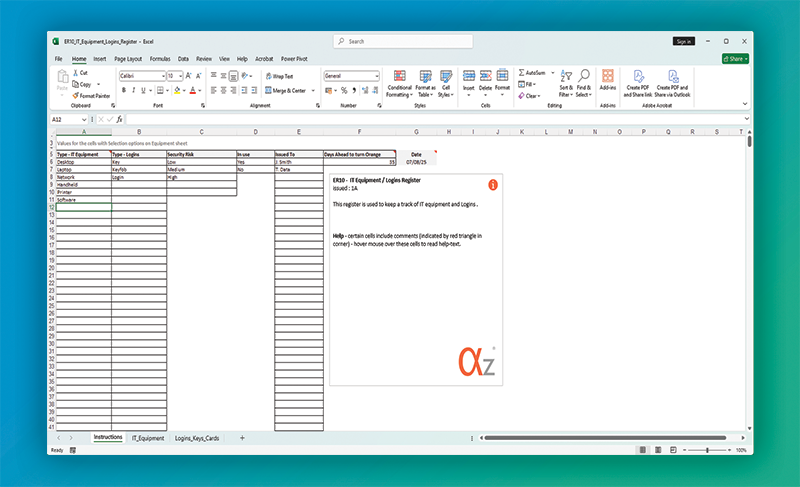The height and width of the screenshot is (487, 800).
Task: Click the Sign in button
Action: coord(684,41)
